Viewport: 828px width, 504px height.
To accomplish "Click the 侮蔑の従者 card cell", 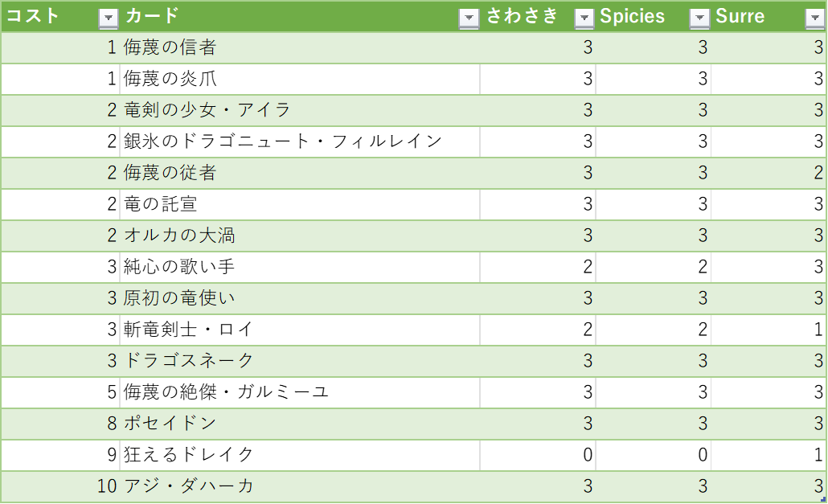I will (x=300, y=173).
